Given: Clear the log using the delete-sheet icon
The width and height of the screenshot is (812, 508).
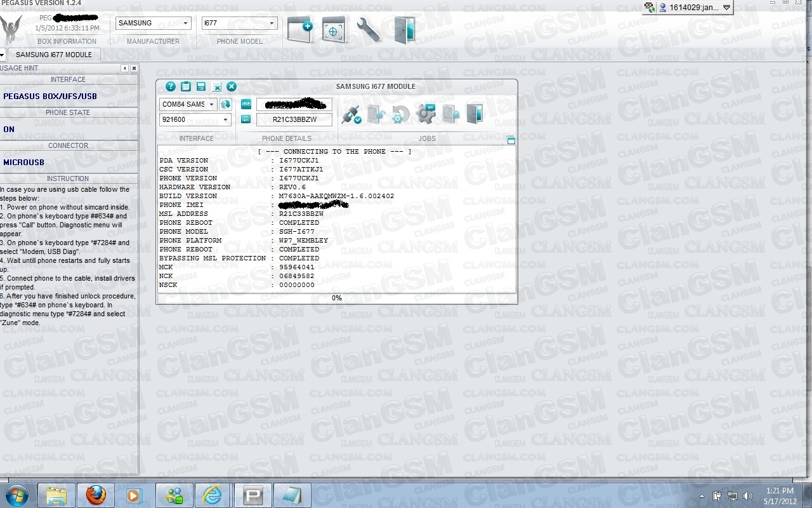Looking at the screenshot, I should tap(216, 87).
